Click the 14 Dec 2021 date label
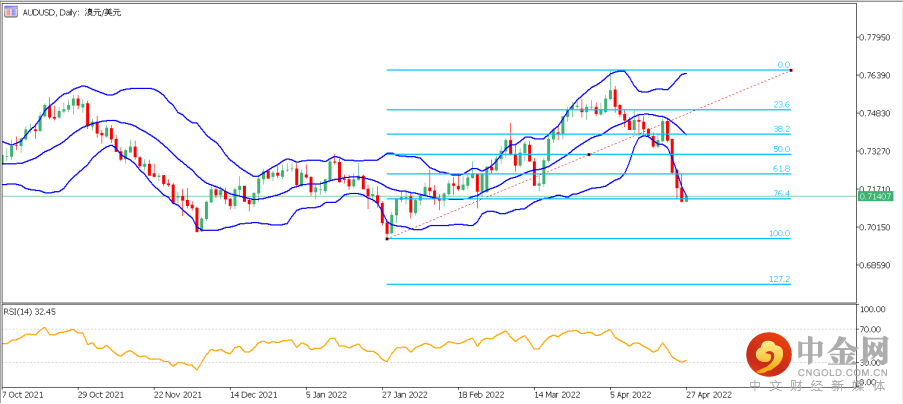This screenshot has width=903, height=404. click(x=253, y=395)
